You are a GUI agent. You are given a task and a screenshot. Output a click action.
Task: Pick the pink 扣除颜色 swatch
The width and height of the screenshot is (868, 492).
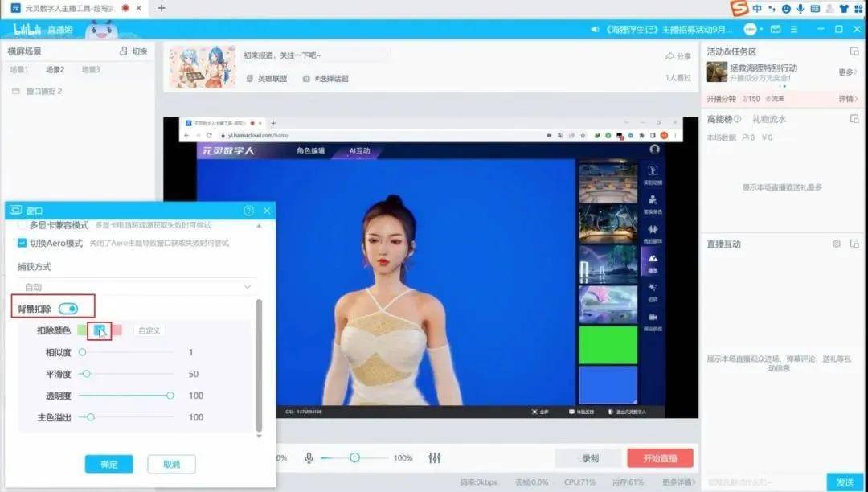[117, 330]
